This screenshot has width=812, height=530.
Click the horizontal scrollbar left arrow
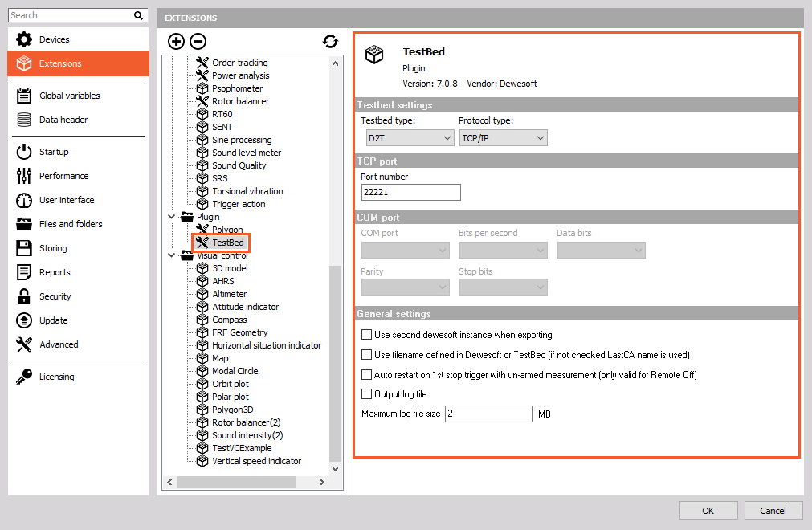pos(169,483)
